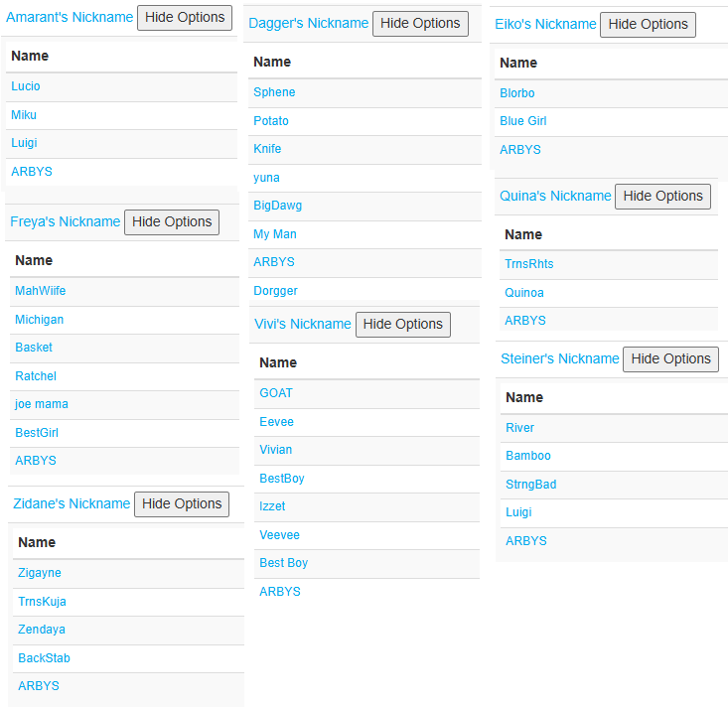Hide options for Quina's Nickname
The image size is (728, 707).
pyautogui.click(x=662, y=197)
